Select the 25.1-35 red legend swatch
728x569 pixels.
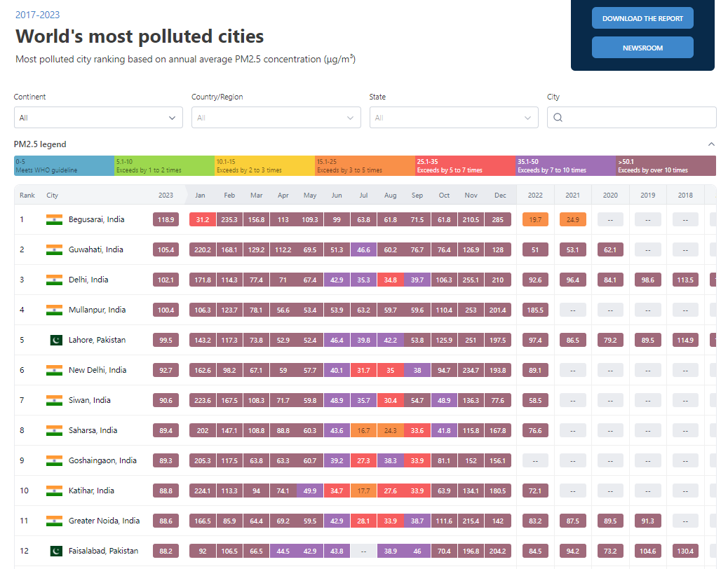tap(465, 166)
